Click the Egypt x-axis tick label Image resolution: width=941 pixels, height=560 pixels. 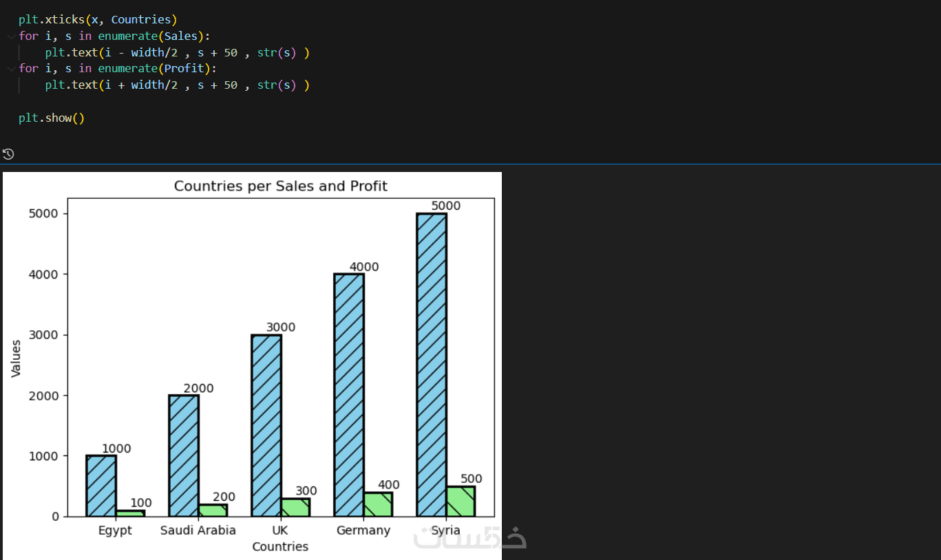tap(115, 530)
